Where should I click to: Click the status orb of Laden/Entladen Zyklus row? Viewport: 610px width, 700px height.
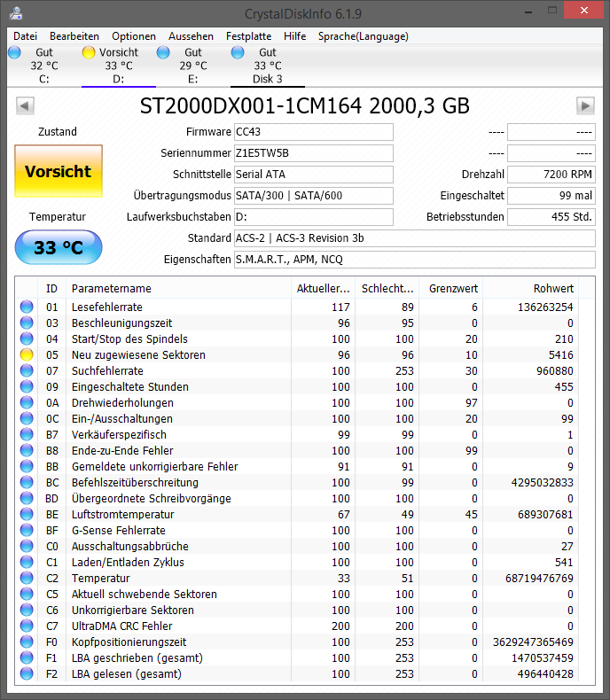pyautogui.click(x=27, y=562)
